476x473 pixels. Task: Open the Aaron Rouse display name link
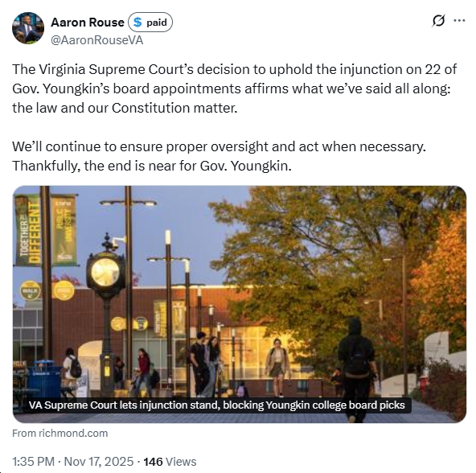coord(88,23)
